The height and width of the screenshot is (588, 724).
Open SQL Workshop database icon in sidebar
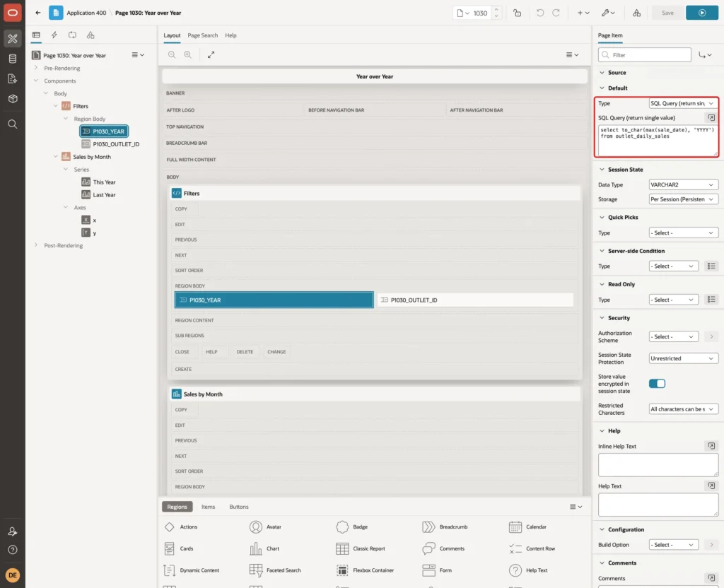(x=13, y=59)
